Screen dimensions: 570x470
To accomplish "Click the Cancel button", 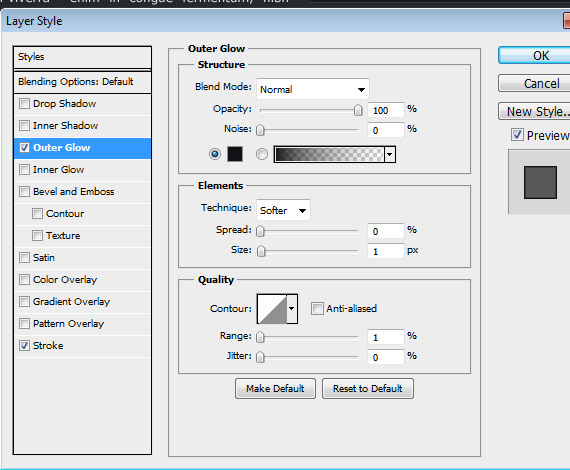I will pos(534,83).
